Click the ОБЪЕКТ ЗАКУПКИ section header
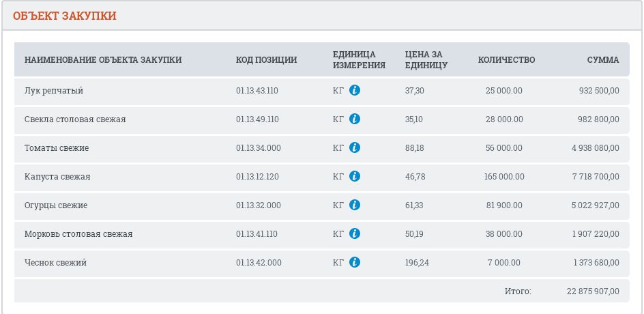Viewport: 644px width, 314px height. [65, 16]
